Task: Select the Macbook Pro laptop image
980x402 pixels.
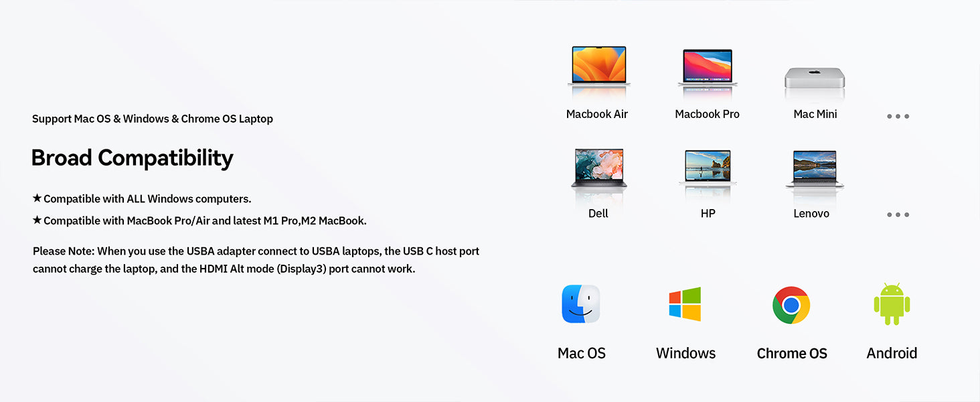Action: pos(707,67)
